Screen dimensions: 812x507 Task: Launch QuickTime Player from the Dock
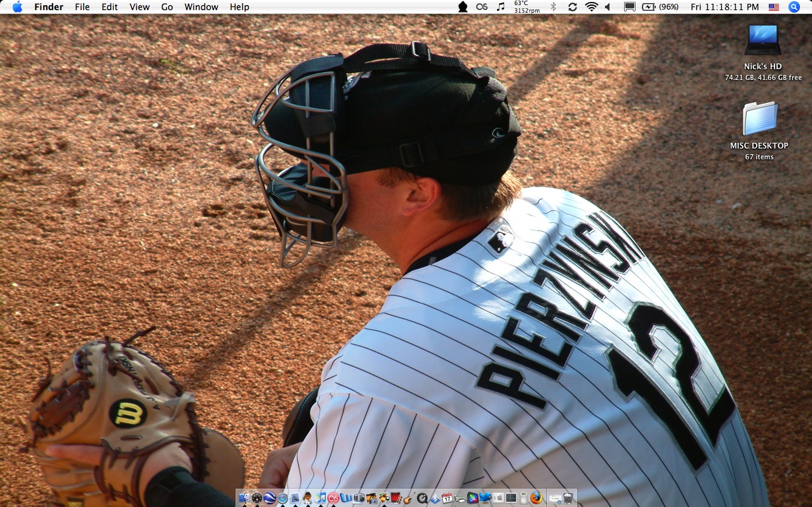click(422, 498)
